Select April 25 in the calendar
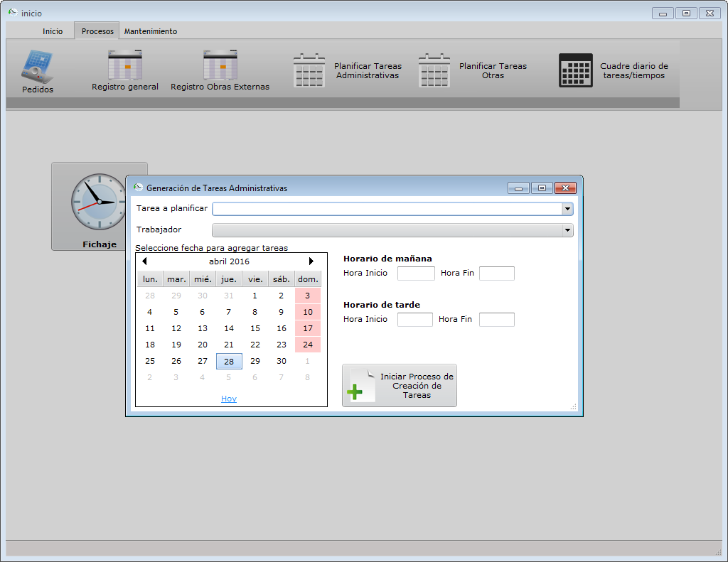This screenshot has height=562, width=728. 150,361
